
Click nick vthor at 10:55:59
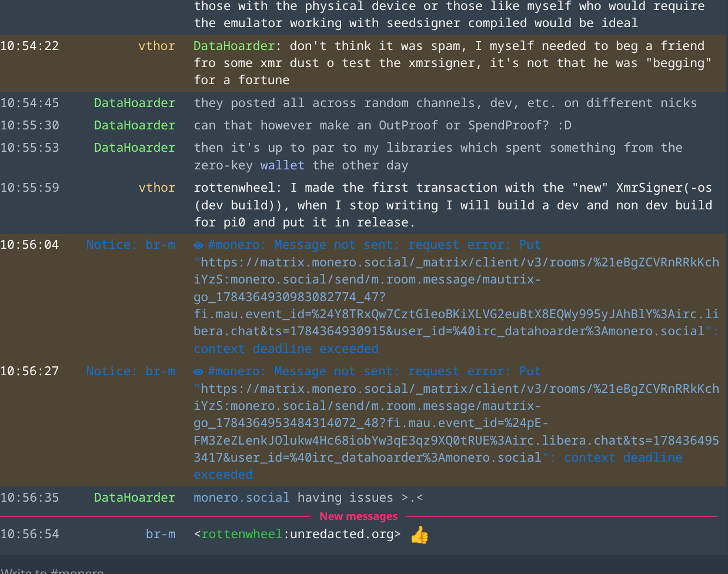point(156,188)
